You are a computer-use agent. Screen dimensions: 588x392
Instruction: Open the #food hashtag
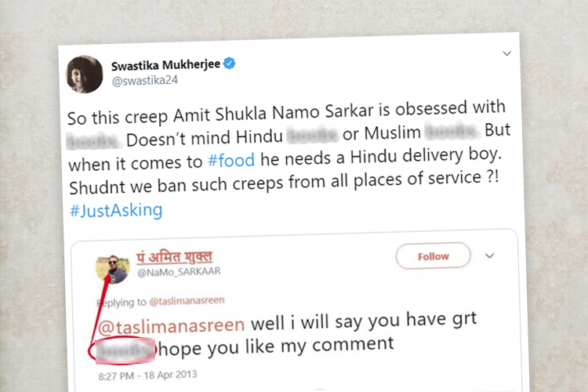(x=231, y=161)
